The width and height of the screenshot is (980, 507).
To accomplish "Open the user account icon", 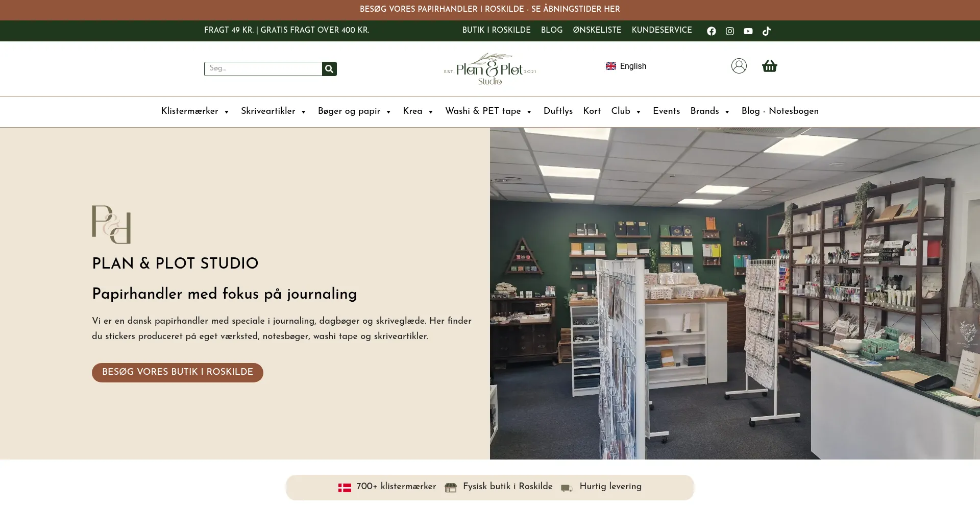I will click(739, 66).
